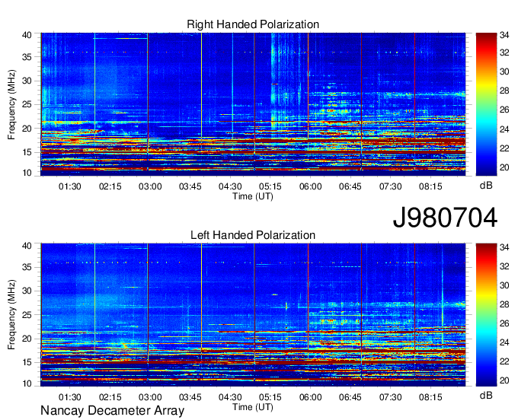Click the 34 tick on the top colorbar

pyautogui.click(x=504, y=34)
